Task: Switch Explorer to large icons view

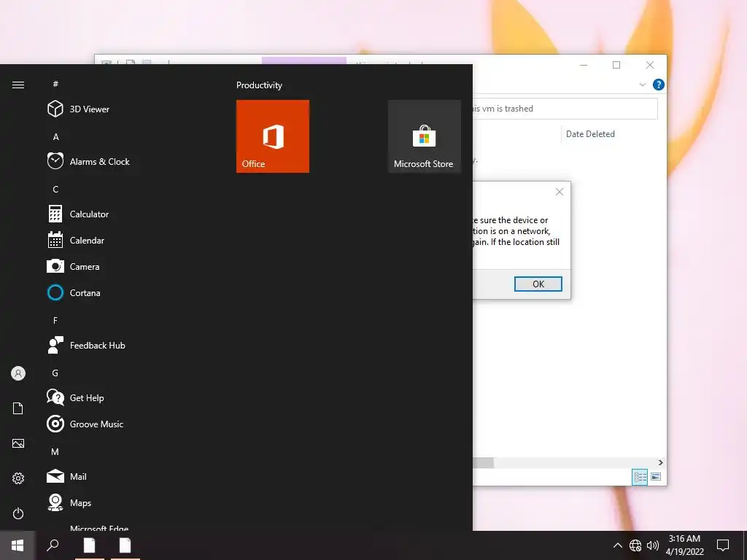Action: 656,477
